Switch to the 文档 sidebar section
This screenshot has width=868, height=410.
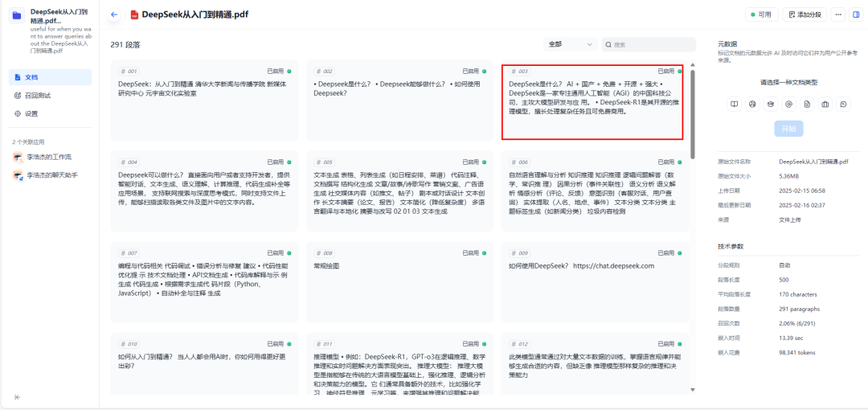[x=51, y=77]
